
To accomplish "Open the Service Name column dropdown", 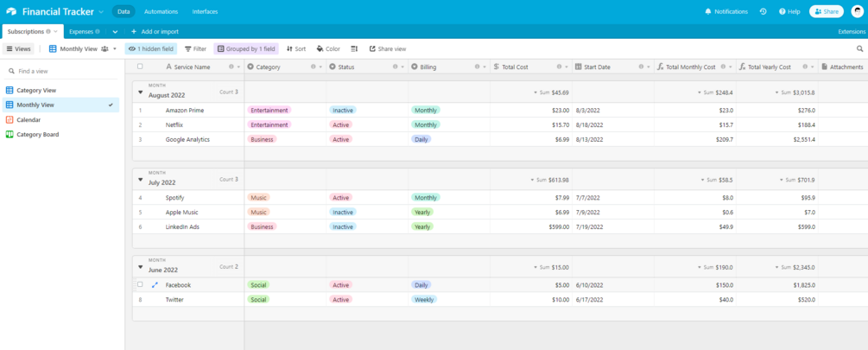I will click(x=238, y=67).
